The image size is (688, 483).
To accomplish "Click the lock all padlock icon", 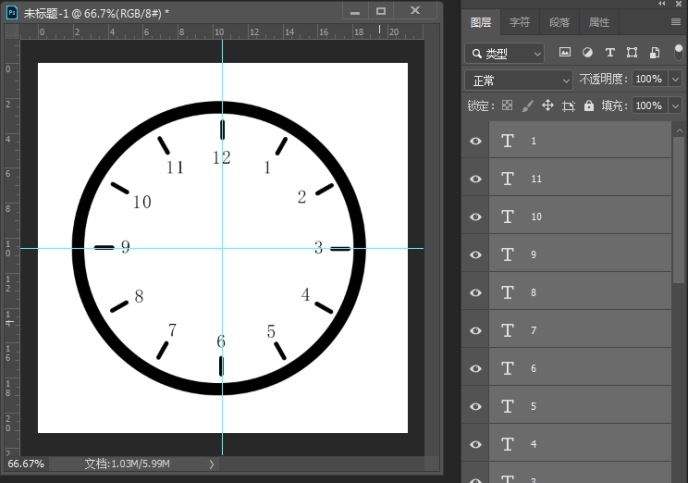I will (588, 105).
